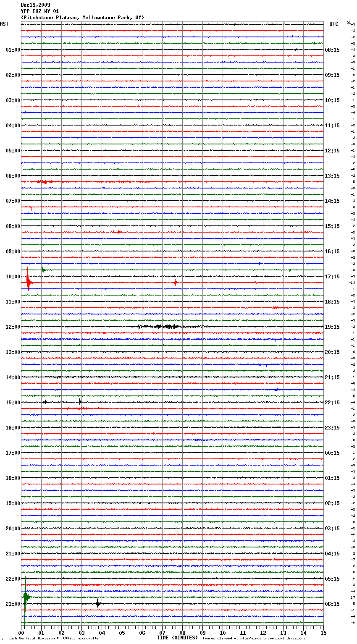
Task: Click the date title Dec19,2009
Action: 35,5
